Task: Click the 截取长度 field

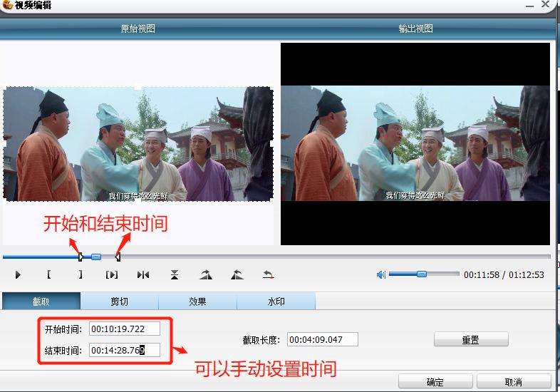Action: (323, 339)
